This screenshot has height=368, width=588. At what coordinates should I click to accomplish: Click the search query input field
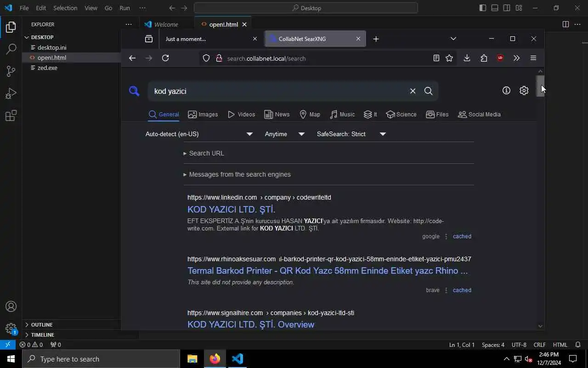[278, 91]
